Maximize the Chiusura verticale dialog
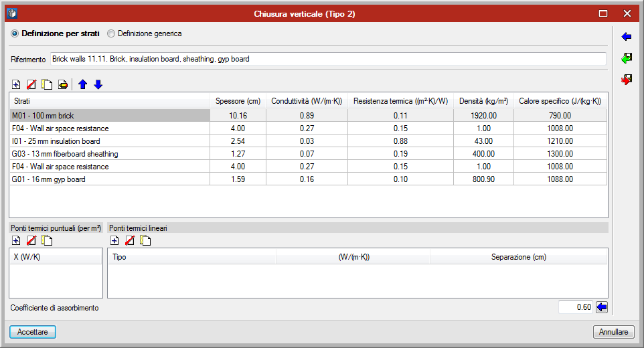This screenshot has height=348, width=644. [x=603, y=13]
